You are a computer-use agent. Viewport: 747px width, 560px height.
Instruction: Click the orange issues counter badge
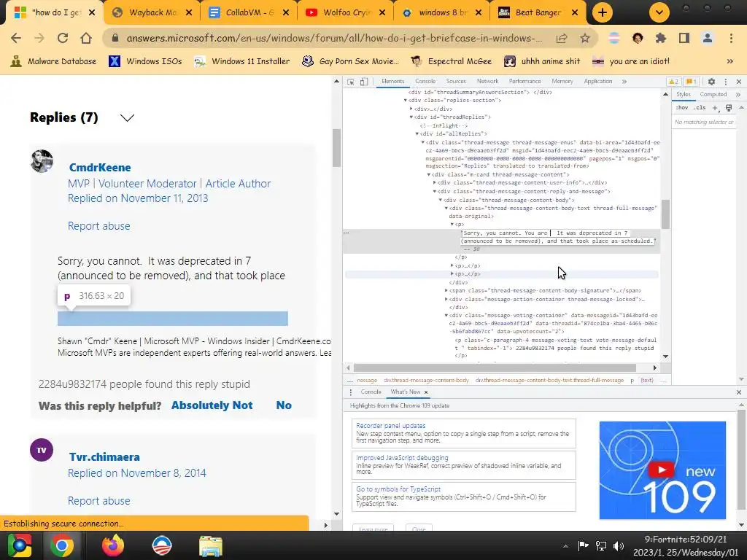(692, 82)
